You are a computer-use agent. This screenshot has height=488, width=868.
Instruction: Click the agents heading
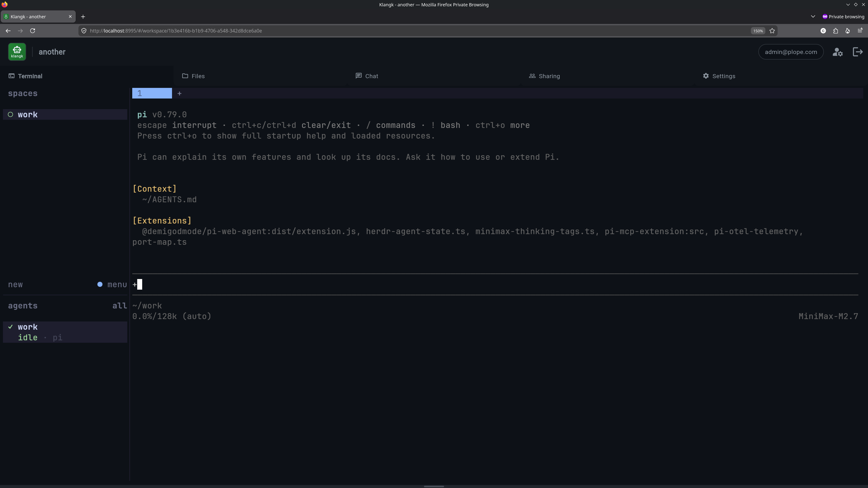pyautogui.click(x=23, y=306)
